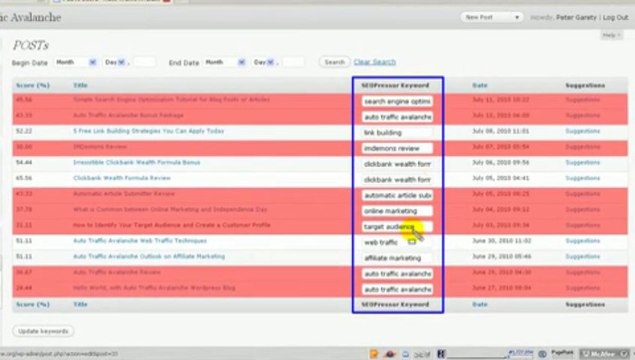The image size is (635, 360).
Task: Edit keyword field for the Hello World post
Action: 397,289
